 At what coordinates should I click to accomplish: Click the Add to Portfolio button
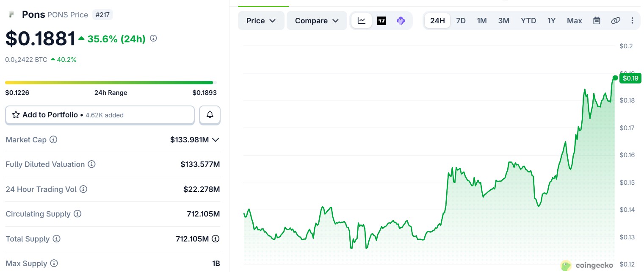pyautogui.click(x=100, y=115)
